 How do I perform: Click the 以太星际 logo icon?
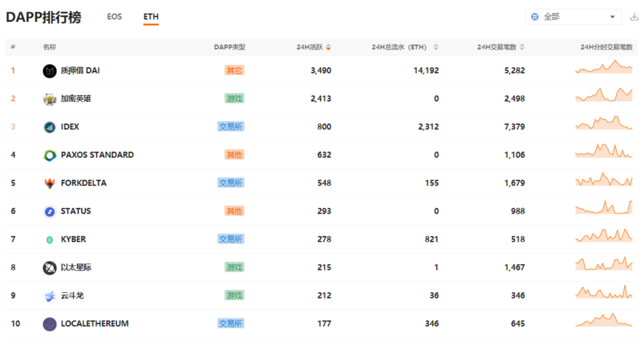pyautogui.click(x=50, y=268)
